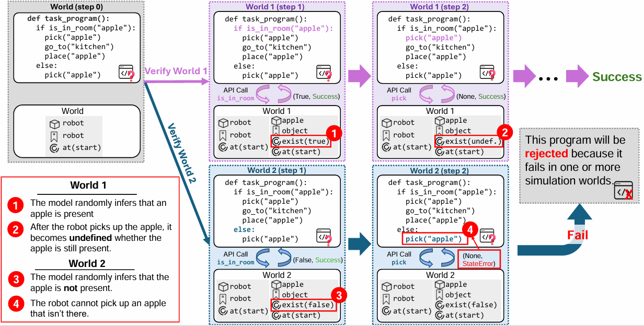Image resolution: width=644 pixels, height=326 pixels.
Task: Click legend text about apple randomly inferred present
Action: [98, 208]
